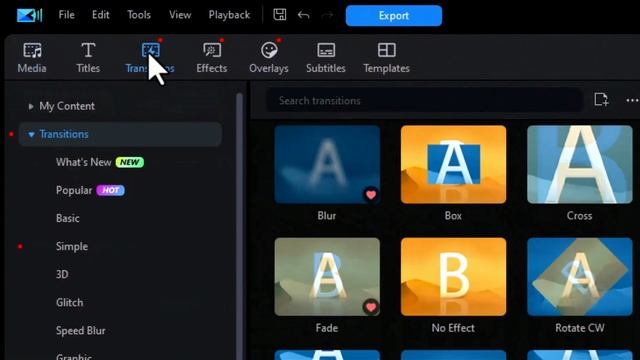Open the Media room
The height and width of the screenshot is (360, 640).
[x=32, y=58]
